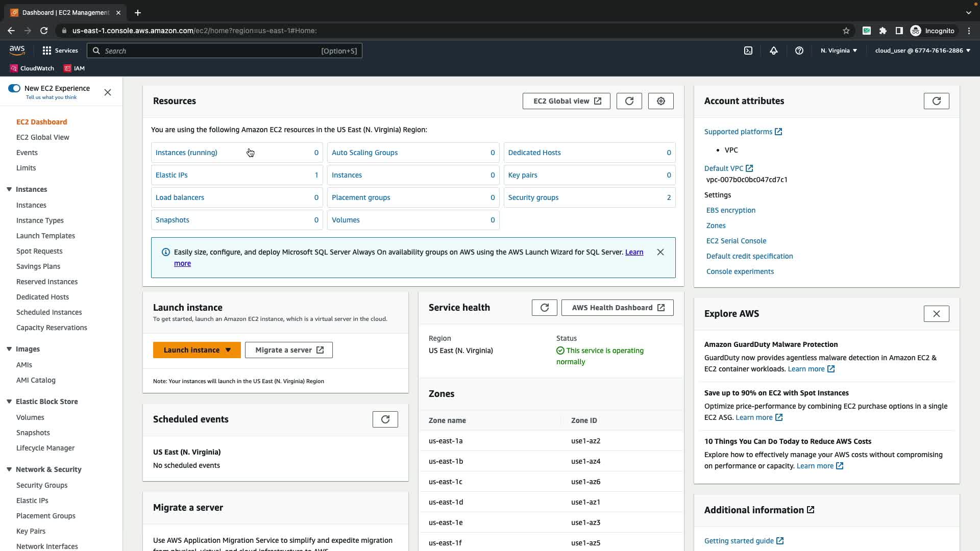Refresh the Scheduled events panel
Image resolution: width=980 pixels, height=551 pixels.
click(x=385, y=419)
